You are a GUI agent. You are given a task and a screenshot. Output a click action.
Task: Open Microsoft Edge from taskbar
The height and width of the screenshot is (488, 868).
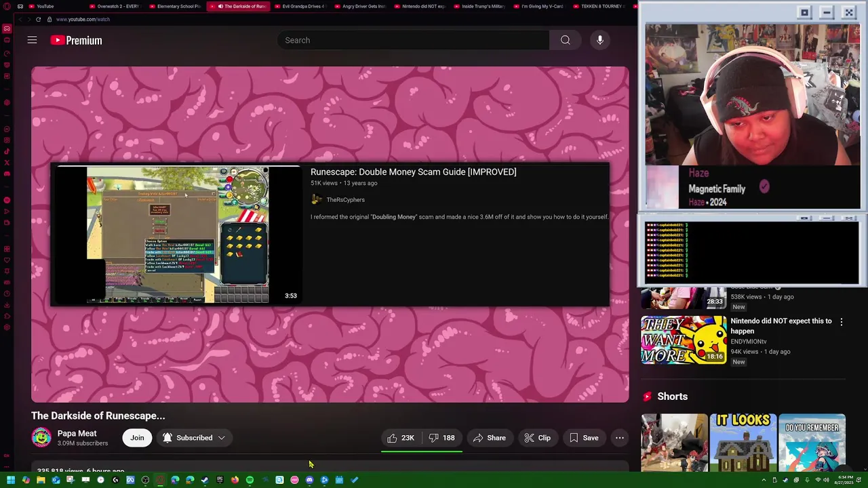(x=175, y=480)
